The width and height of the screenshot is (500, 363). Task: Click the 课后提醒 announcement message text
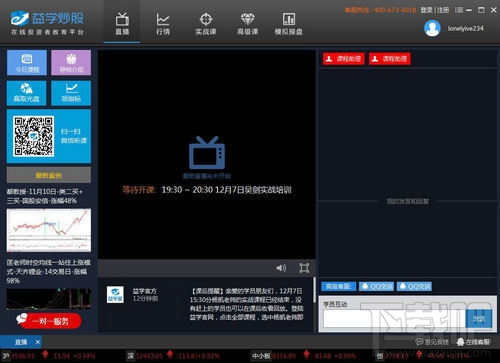247,304
